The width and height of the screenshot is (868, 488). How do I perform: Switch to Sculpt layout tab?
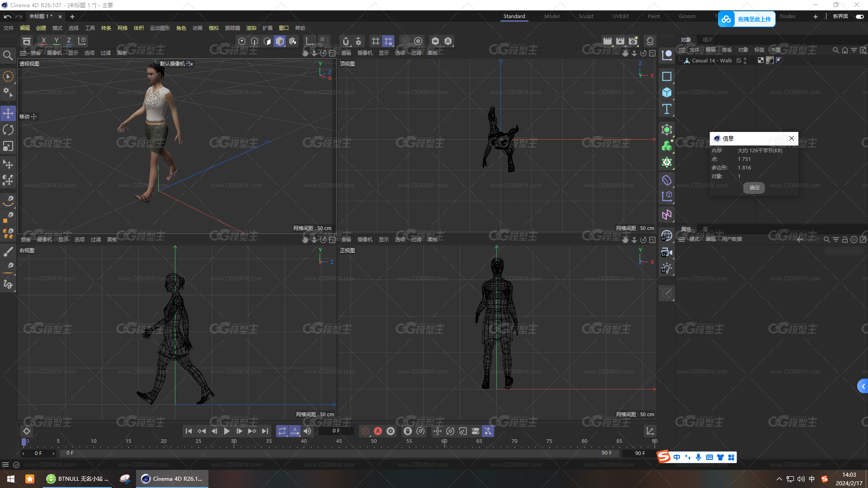(x=586, y=16)
